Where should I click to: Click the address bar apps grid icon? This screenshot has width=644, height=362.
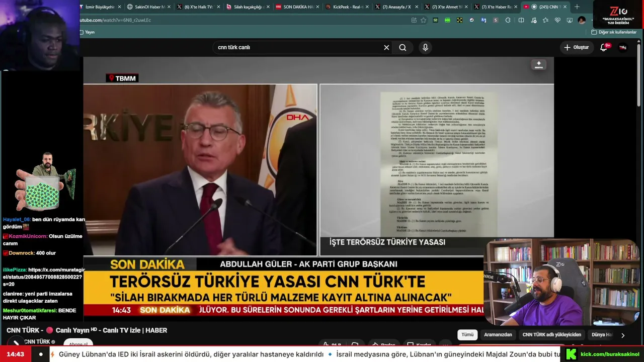(414, 20)
